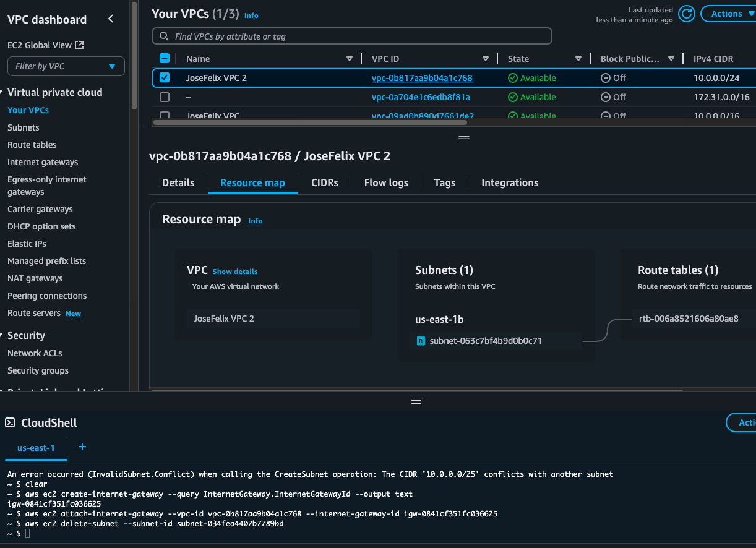Open Egress-only internet gateways in sidebar
The width and height of the screenshot is (756, 548).
47,186
